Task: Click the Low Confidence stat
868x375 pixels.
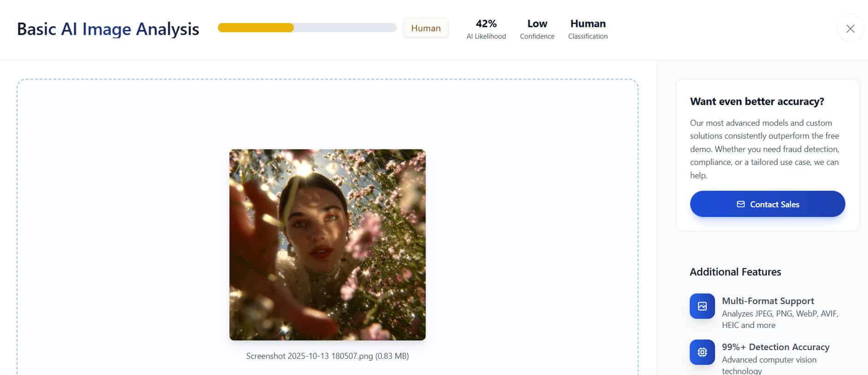Action: pyautogui.click(x=537, y=29)
